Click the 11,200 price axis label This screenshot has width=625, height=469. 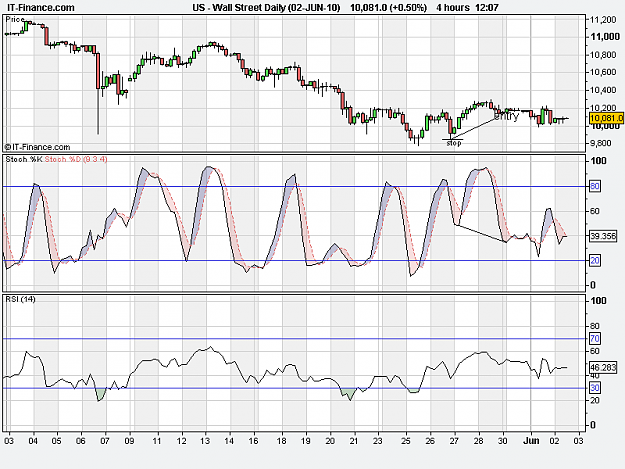(x=603, y=20)
